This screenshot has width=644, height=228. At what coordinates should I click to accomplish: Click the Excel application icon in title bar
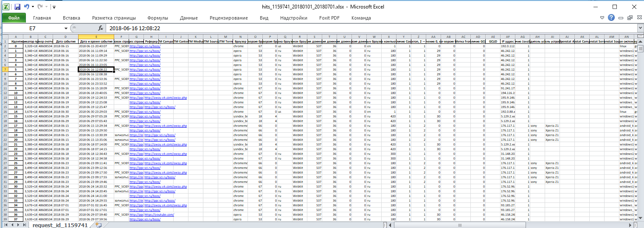point(6,7)
